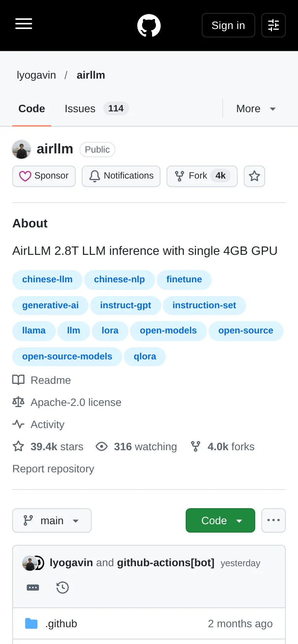This screenshot has width=298, height=644.
Task: Open the lora topic tag
Action: pyautogui.click(x=110, y=331)
